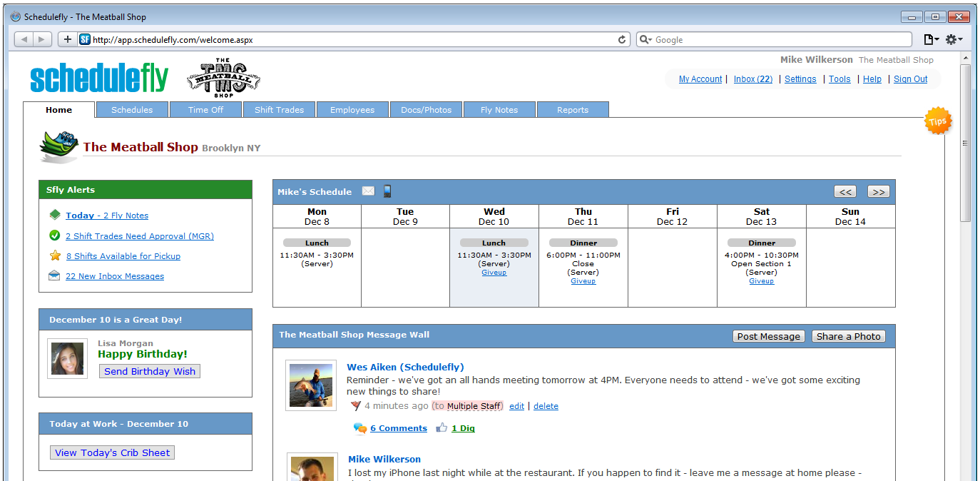Screen dimensions: 980x481
Task: Open the Time Off tab
Action: pyautogui.click(x=206, y=110)
